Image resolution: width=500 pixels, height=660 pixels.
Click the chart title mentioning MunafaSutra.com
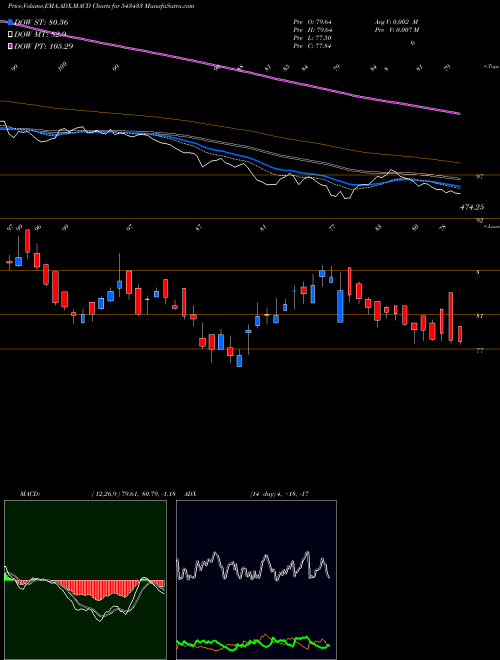point(101,6)
